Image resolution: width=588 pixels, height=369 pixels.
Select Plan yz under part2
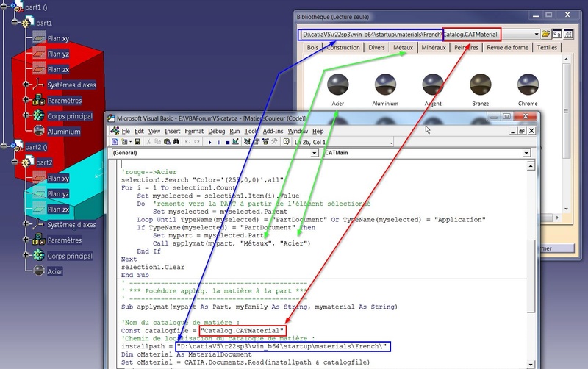pyautogui.click(x=58, y=194)
